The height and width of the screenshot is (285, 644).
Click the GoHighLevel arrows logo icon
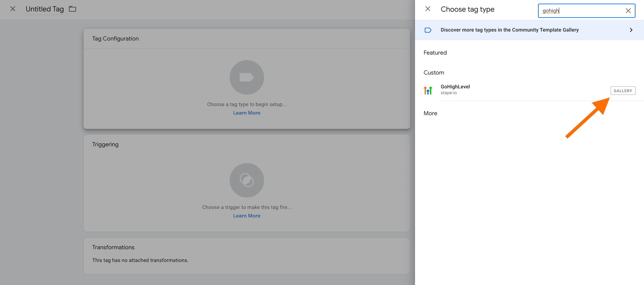428,90
